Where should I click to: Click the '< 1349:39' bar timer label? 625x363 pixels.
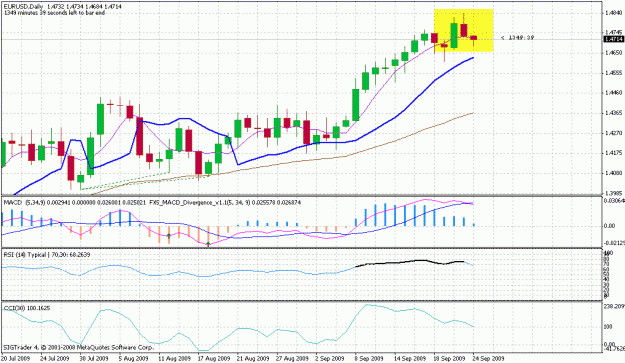[x=517, y=37]
